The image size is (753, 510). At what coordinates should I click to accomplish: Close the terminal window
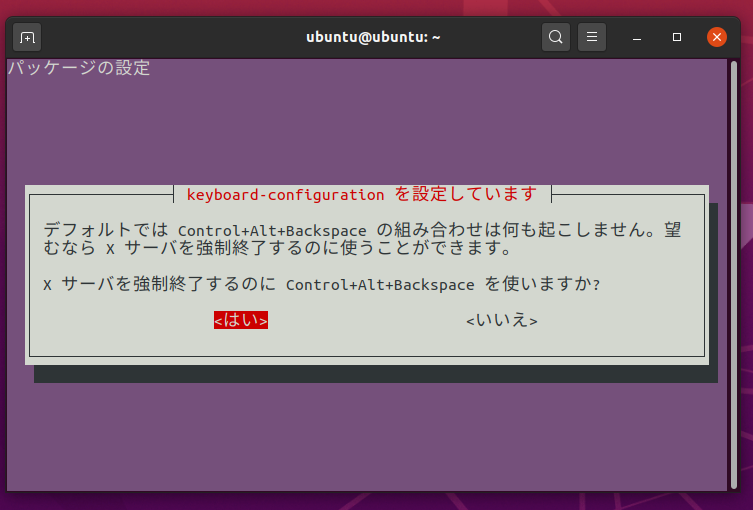point(717,37)
